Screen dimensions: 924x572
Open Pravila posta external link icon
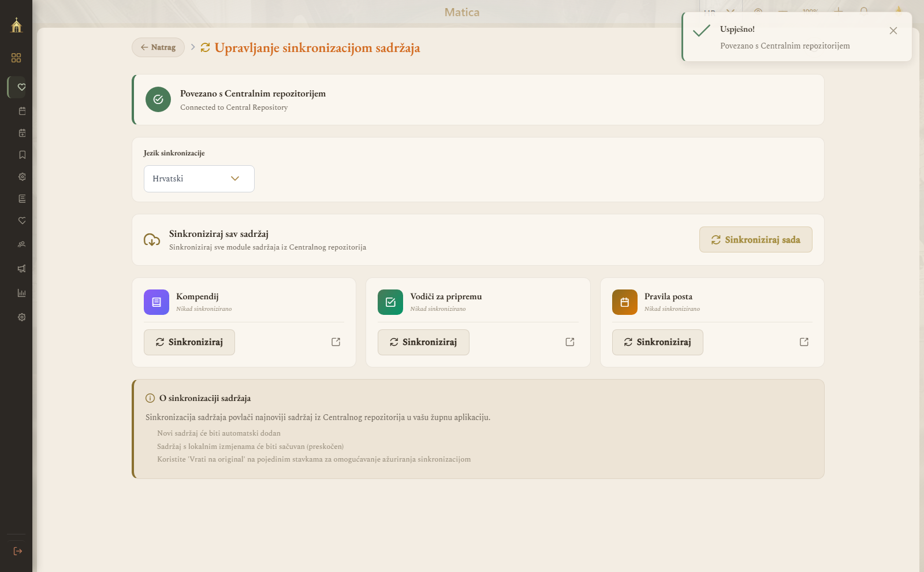(x=804, y=342)
